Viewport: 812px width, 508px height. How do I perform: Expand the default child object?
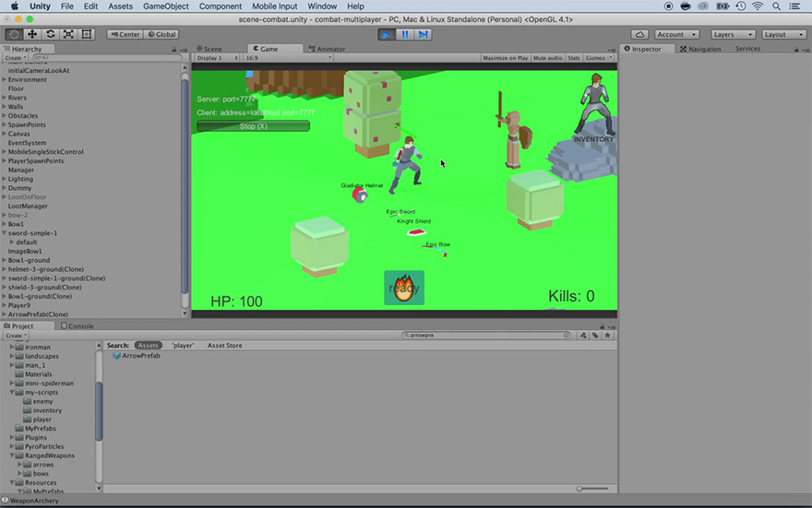click(12, 242)
